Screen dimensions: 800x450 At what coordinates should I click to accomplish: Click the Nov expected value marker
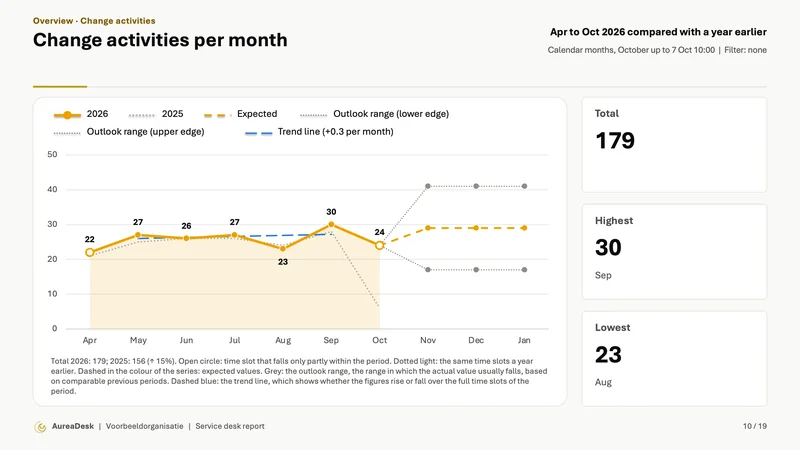coord(428,228)
